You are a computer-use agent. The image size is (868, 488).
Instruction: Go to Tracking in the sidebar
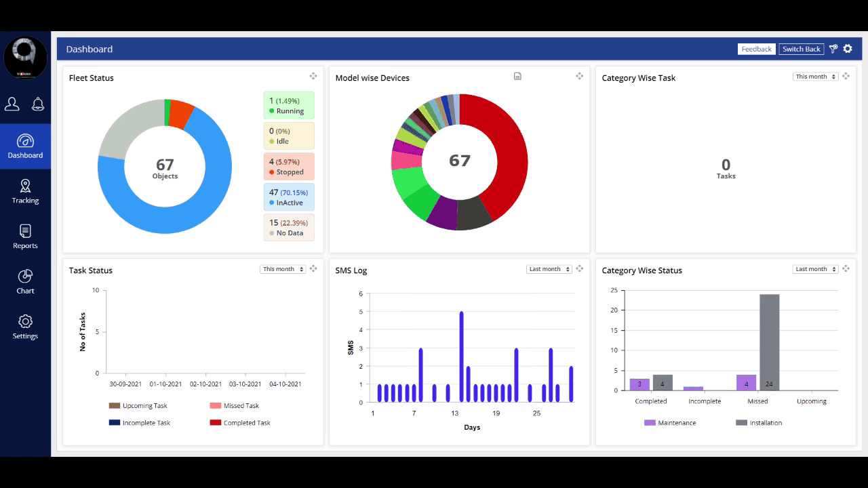[25, 191]
